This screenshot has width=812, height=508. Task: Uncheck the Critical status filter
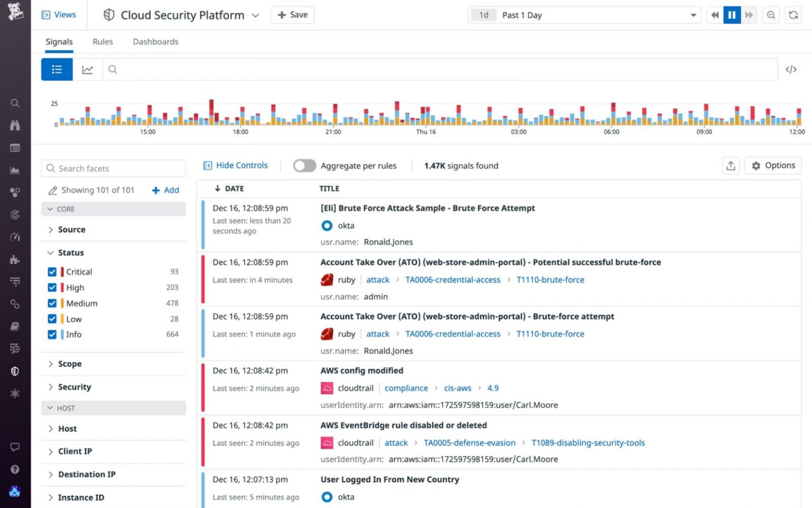point(52,271)
